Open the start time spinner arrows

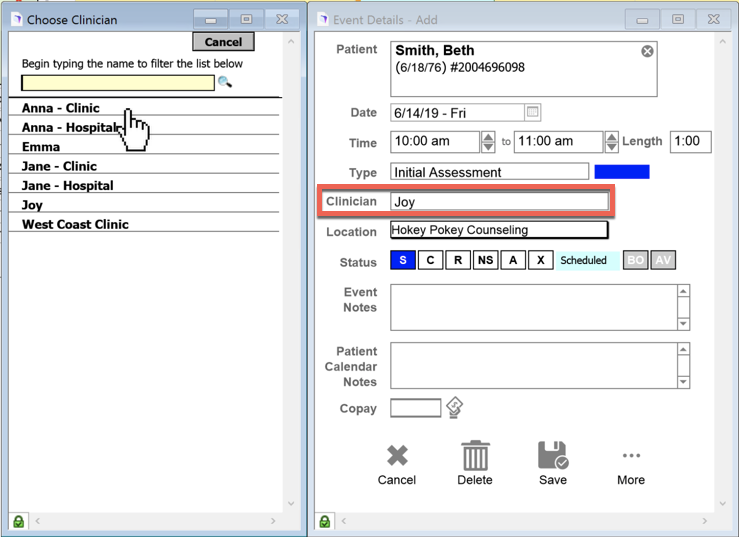pyautogui.click(x=488, y=142)
